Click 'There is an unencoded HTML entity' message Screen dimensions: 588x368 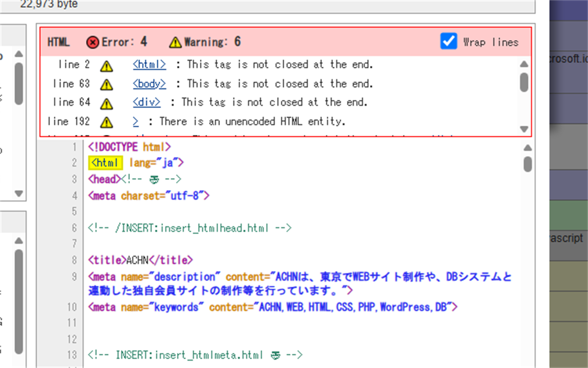tap(253, 121)
